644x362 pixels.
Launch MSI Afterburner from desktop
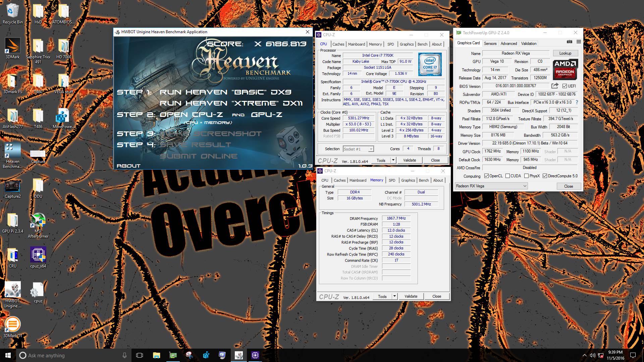coord(38,225)
